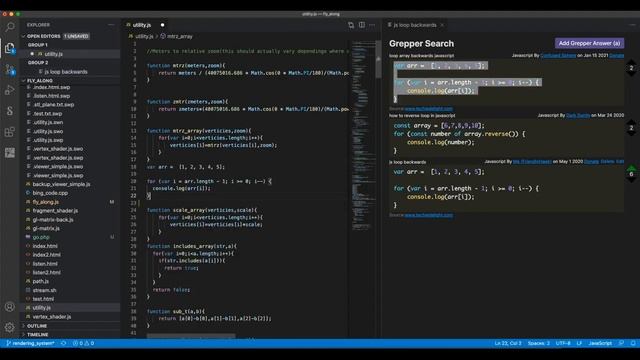Open source link under first answer
640x360 pixels.
(429, 109)
